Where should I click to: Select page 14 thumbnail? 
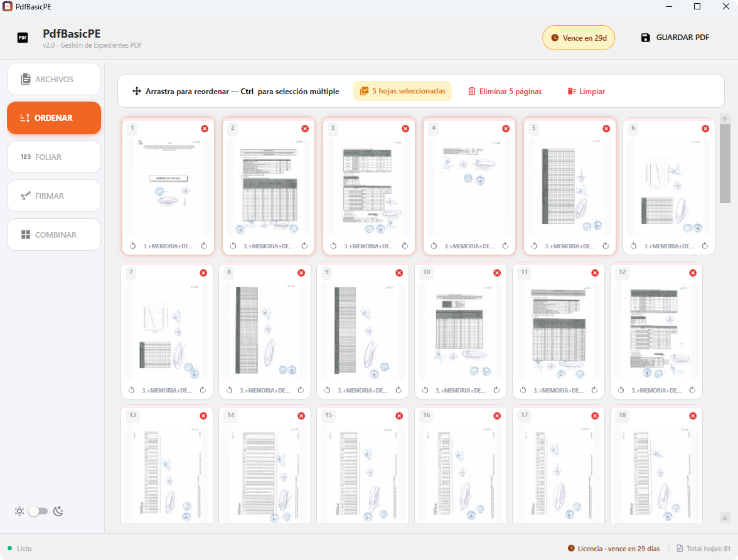point(265,465)
